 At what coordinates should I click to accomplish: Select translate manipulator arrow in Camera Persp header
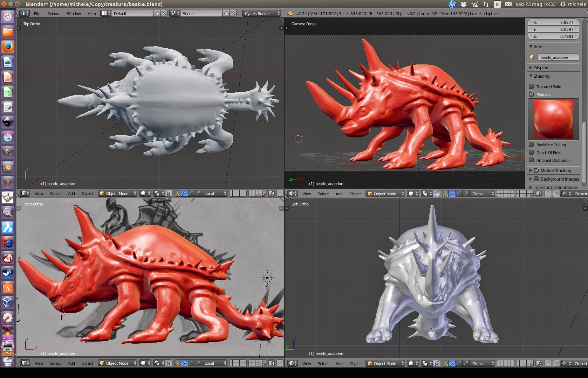click(x=452, y=194)
